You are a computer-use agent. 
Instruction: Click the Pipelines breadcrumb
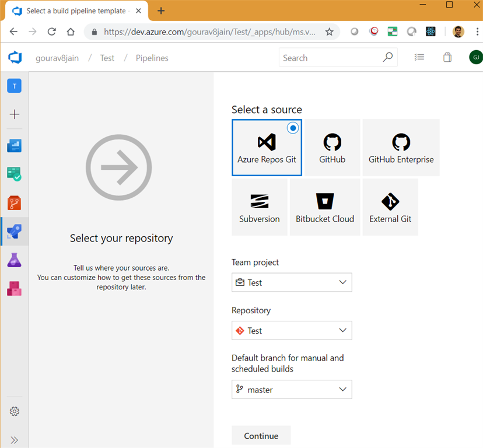pos(152,58)
